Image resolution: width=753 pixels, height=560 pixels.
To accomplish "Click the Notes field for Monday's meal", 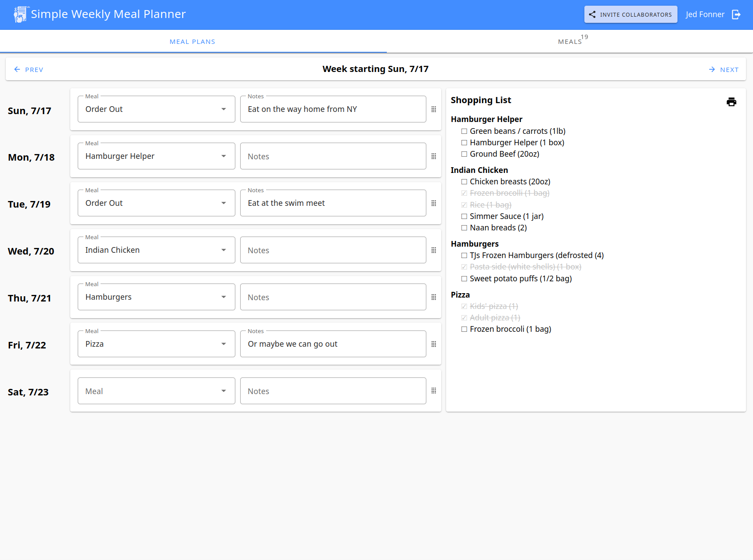I will 333,156.
